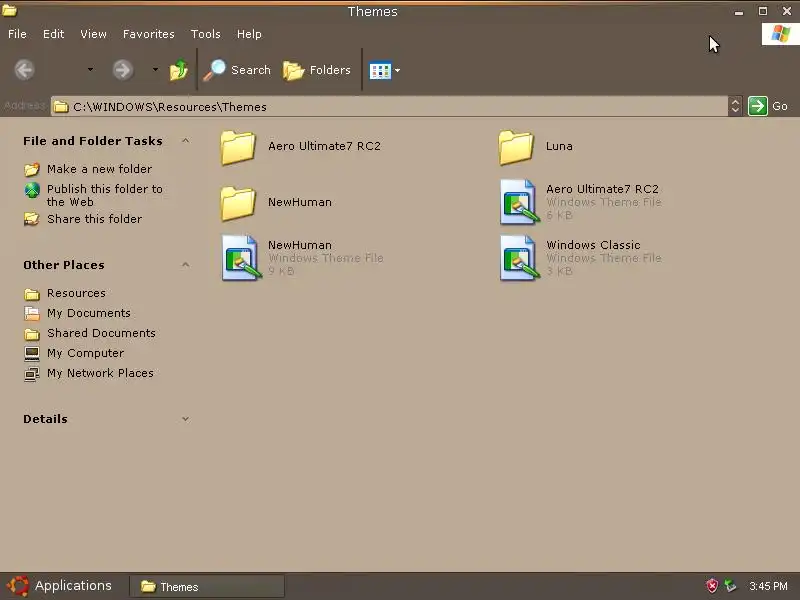The height and width of the screenshot is (600, 800).
Task: Click the My Network Places sidebar icon
Action: pyautogui.click(x=32, y=373)
